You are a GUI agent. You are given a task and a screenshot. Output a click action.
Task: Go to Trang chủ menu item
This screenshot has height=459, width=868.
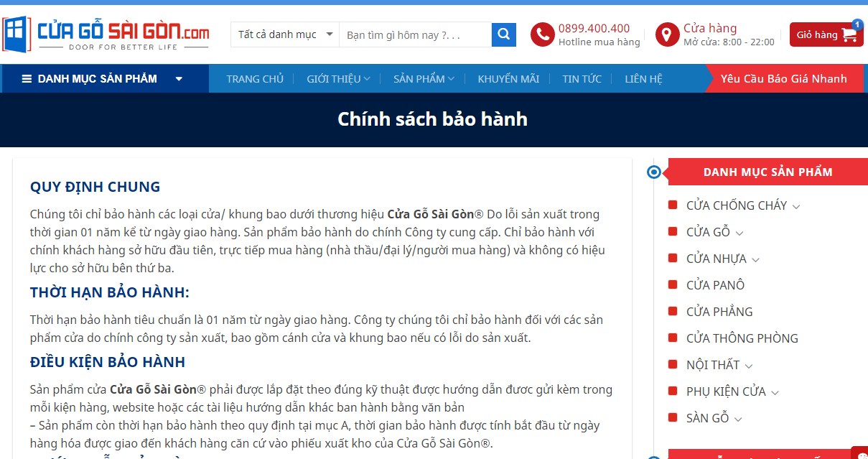point(255,79)
